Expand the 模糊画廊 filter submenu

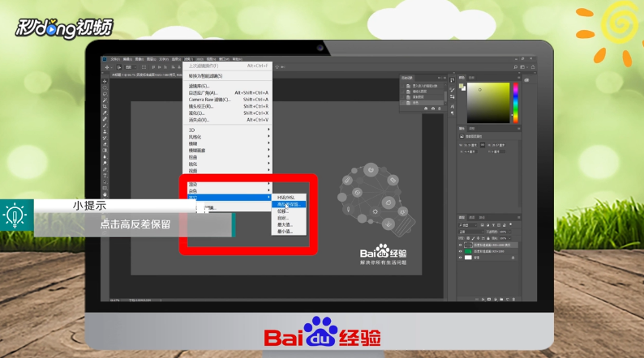[x=228, y=150]
